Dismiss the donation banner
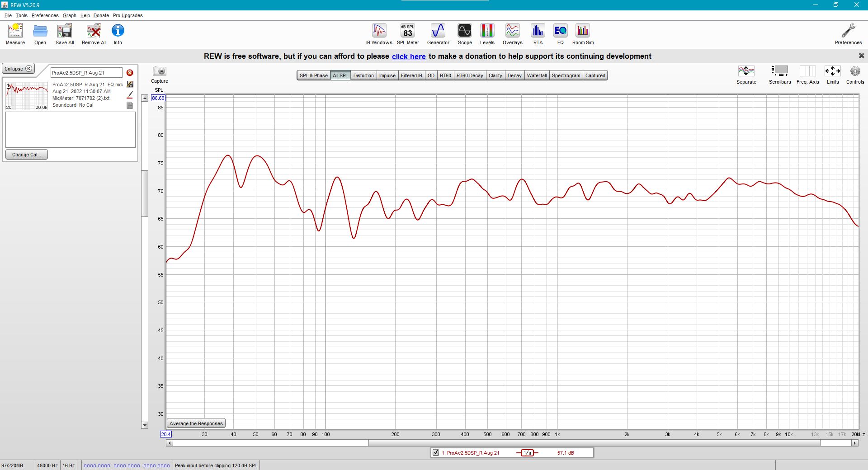 (861, 56)
